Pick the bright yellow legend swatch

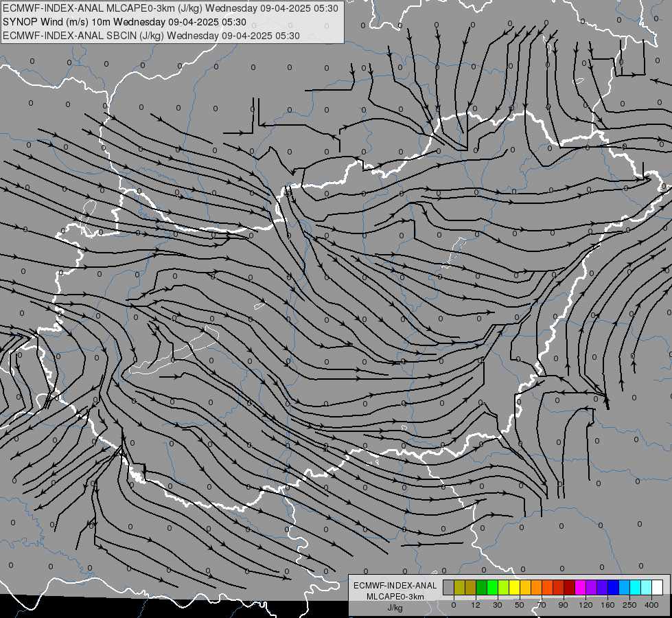(x=514, y=587)
